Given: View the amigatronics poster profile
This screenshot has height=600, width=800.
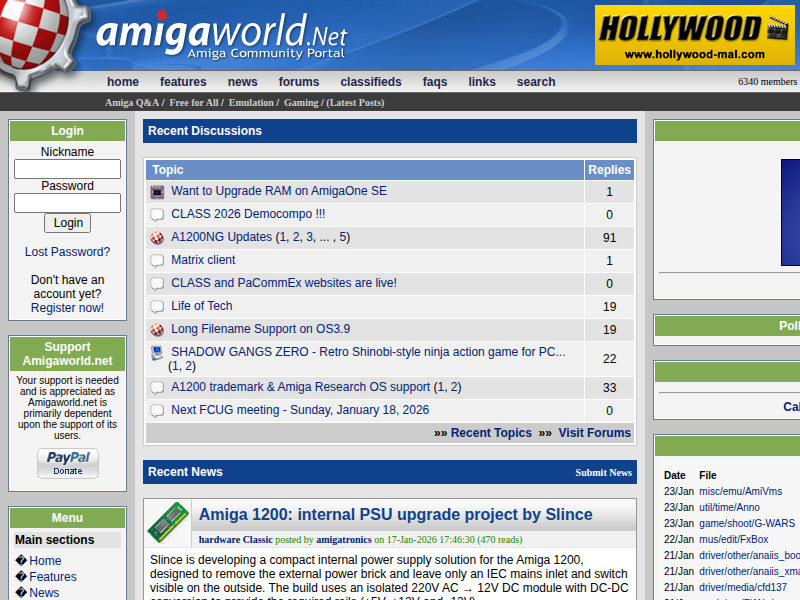Looking at the screenshot, I should coord(344,540).
